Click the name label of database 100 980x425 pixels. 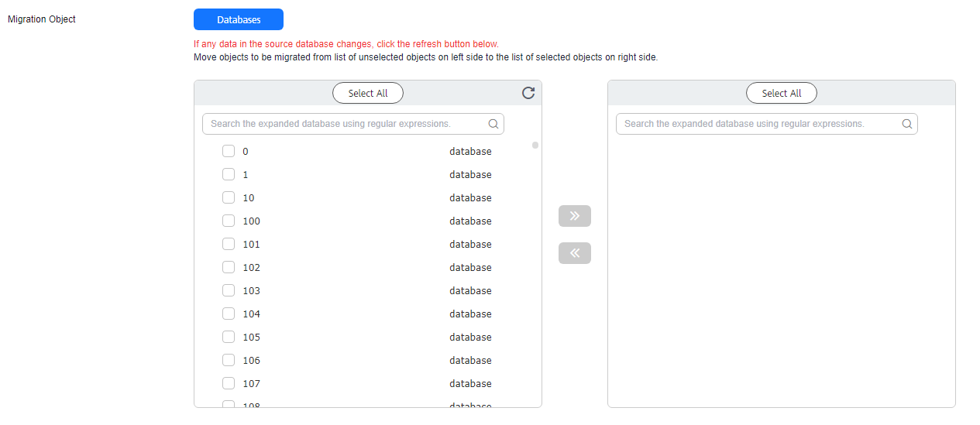[x=252, y=221]
